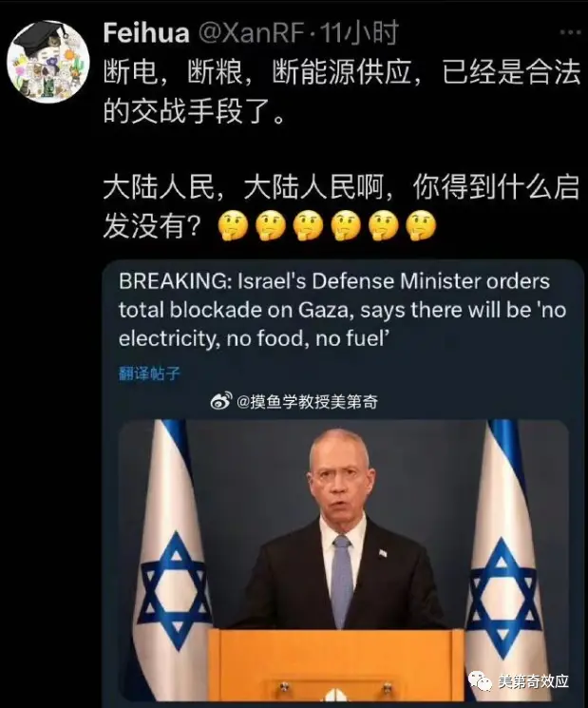This screenshot has width=588, height=708.
Task: Click the WeChat logo icon at bottom right
Action: (480, 680)
